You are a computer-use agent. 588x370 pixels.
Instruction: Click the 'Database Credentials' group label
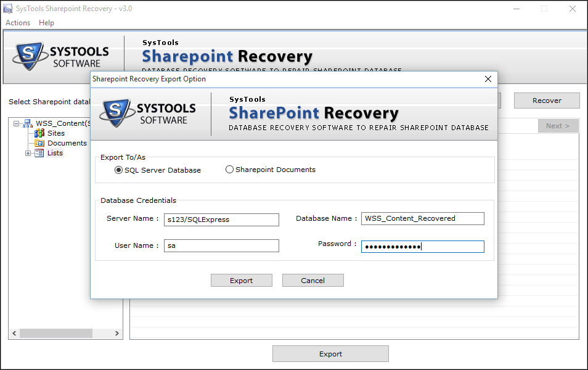[x=139, y=200]
